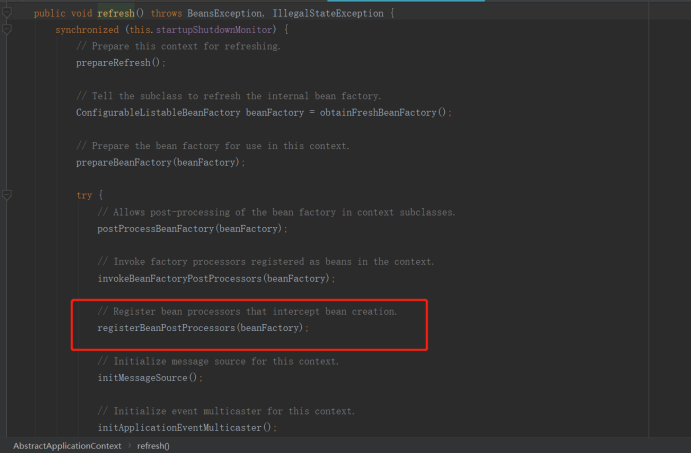Click the initApplicationEventMulticaster() call
The image size is (692, 453).
[x=184, y=428]
